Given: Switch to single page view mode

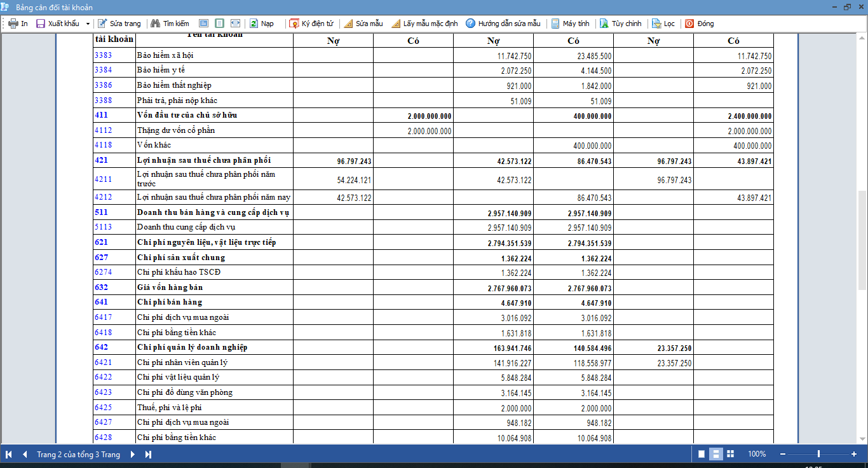Looking at the screenshot, I should pos(702,454).
